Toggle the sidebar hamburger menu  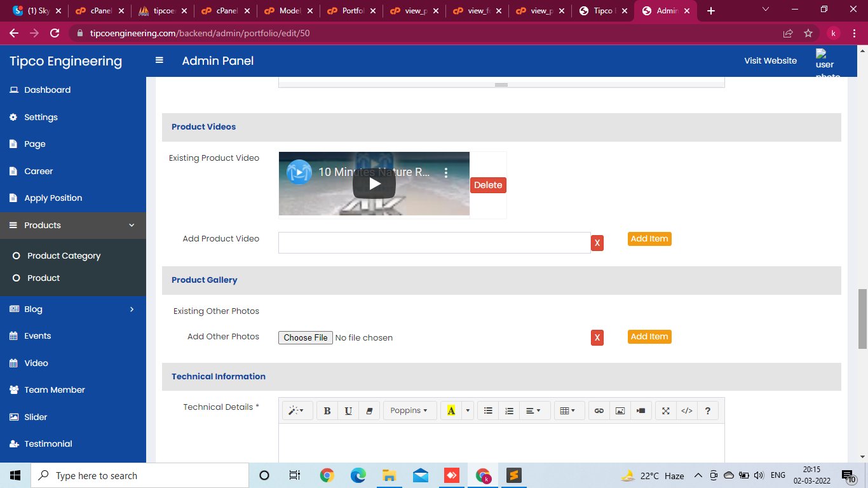tap(159, 60)
